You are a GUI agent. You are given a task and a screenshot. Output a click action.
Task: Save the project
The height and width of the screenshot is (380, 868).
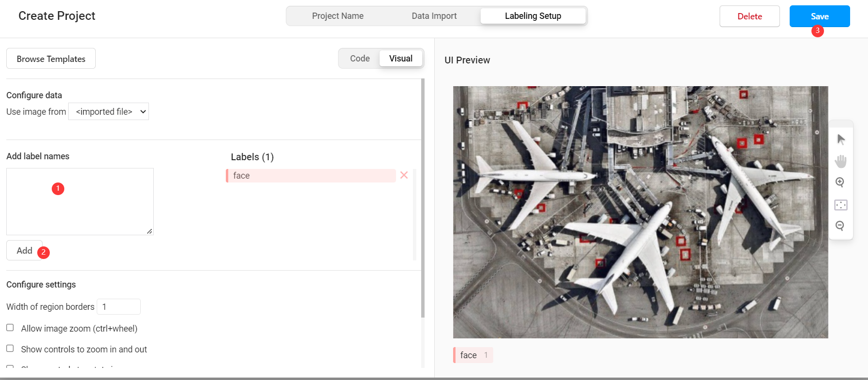click(x=820, y=16)
